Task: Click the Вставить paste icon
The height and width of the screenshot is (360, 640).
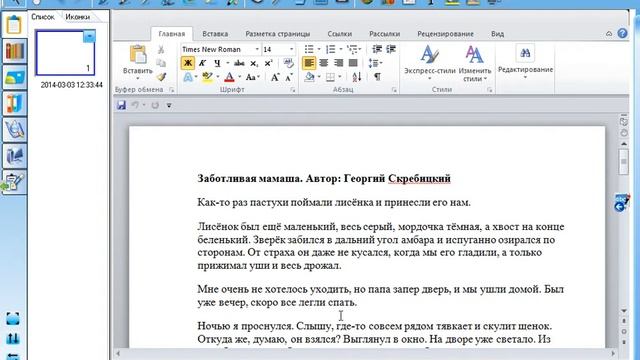Action: coord(138,55)
